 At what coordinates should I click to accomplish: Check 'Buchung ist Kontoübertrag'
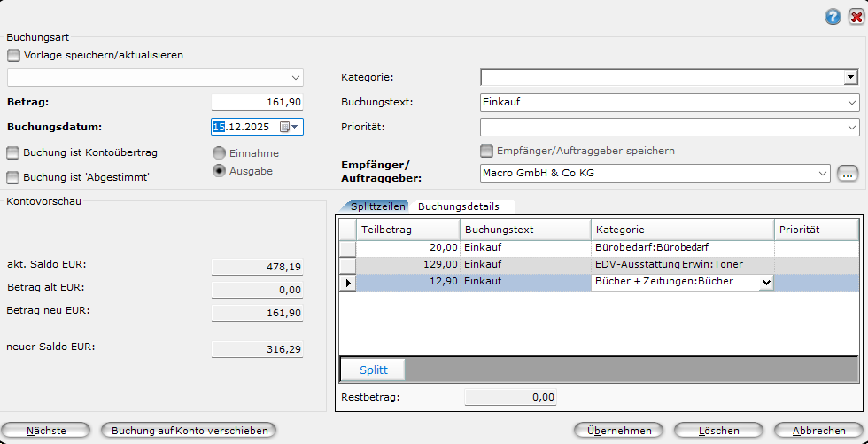(x=13, y=152)
